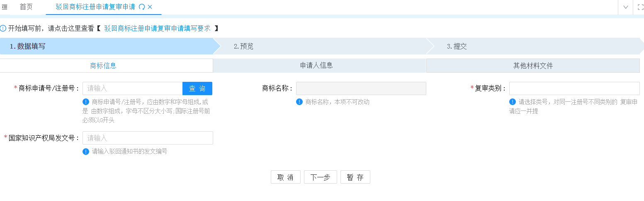Open the tab list dropdown arrow
The height and width of the screenshot is (201, 644).
pyautogui.click(x=626, y=7)
